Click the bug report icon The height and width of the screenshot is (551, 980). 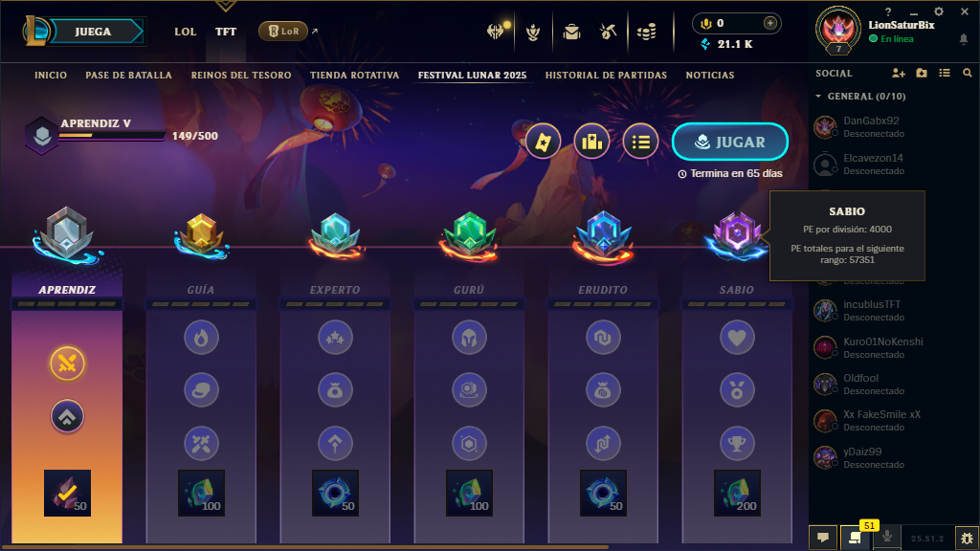[967, 538]
